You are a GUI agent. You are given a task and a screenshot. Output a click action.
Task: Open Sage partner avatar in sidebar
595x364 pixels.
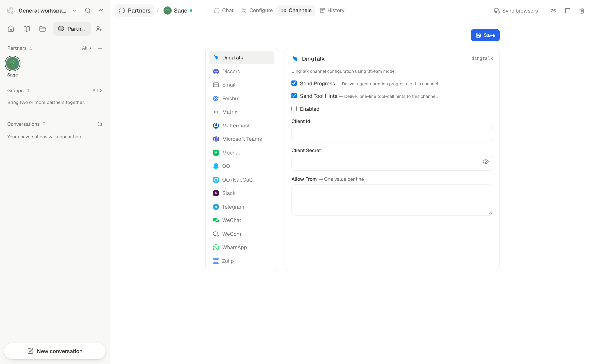[x=13, y=64]
